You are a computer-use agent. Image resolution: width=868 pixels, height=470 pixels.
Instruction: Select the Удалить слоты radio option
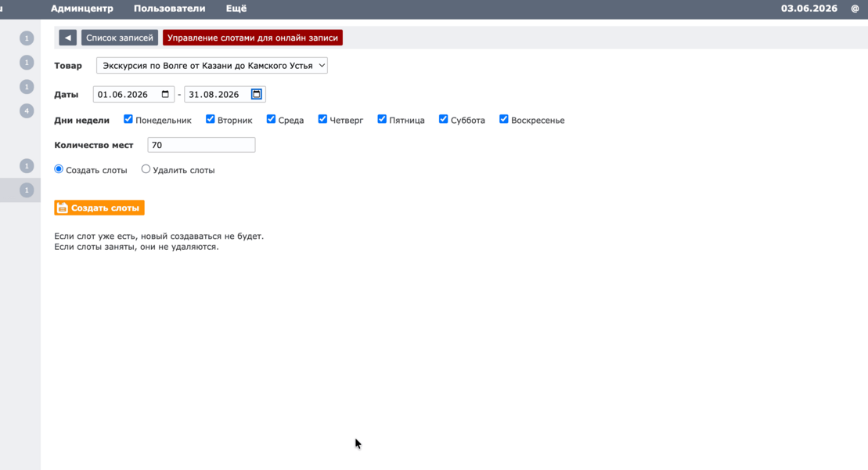pos(146,169)
